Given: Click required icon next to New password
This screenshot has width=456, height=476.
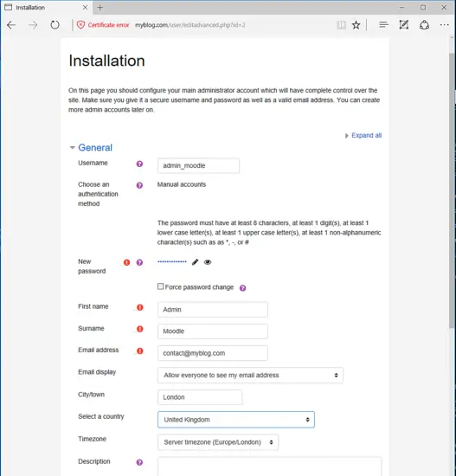Looking at the screenshot, I should pyautogui.click(x=126, y=262).
